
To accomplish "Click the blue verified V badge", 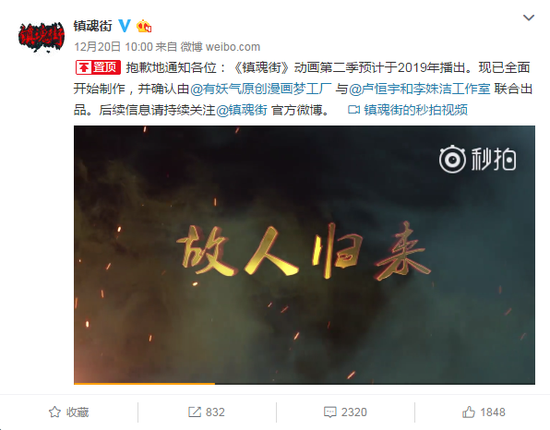I will click(125, 26).
